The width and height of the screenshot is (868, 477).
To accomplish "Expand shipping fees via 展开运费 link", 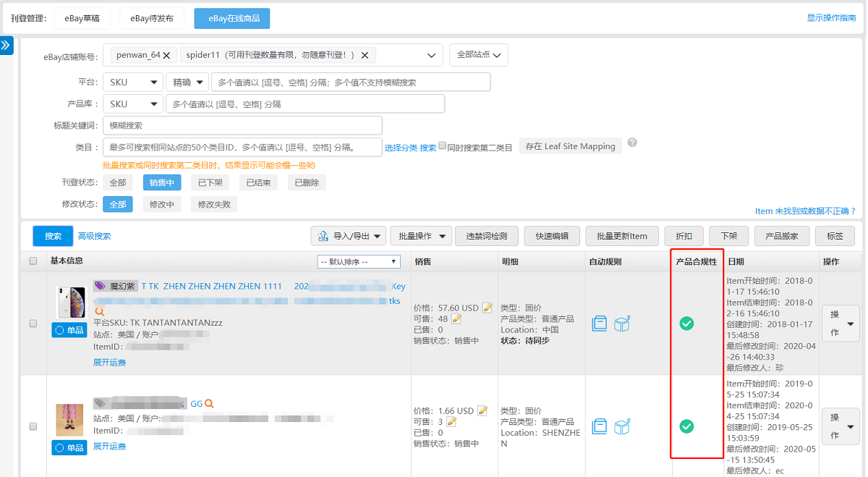I will (109, 362).
